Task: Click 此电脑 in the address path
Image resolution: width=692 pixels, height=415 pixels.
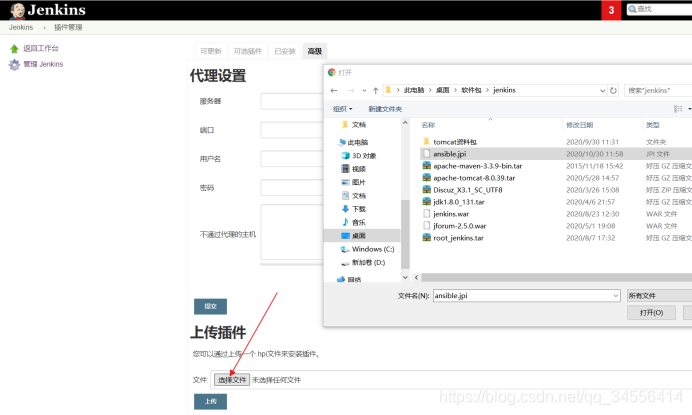Action: 414,90
